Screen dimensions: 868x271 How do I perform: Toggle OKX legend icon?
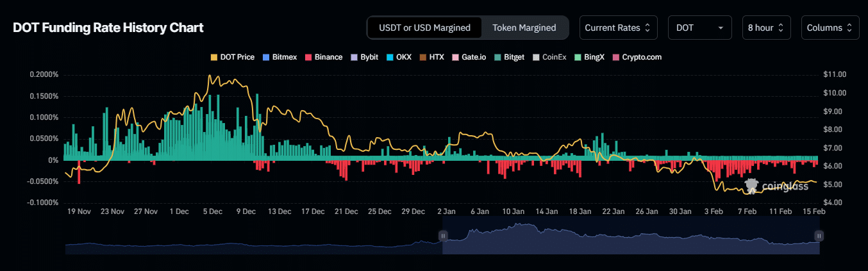391,57
